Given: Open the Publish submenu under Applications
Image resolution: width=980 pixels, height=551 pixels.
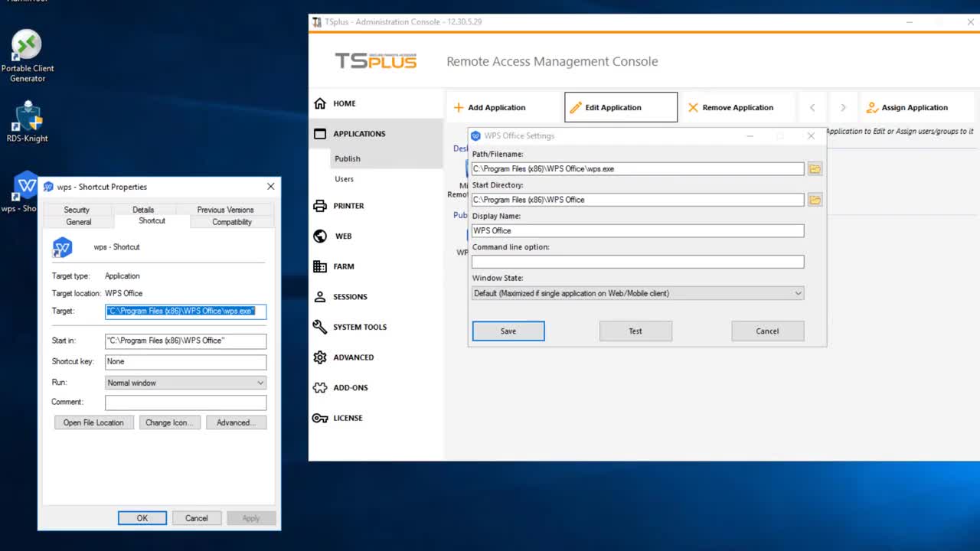Looking at the screenshot, I should click(x=348, y=158).
